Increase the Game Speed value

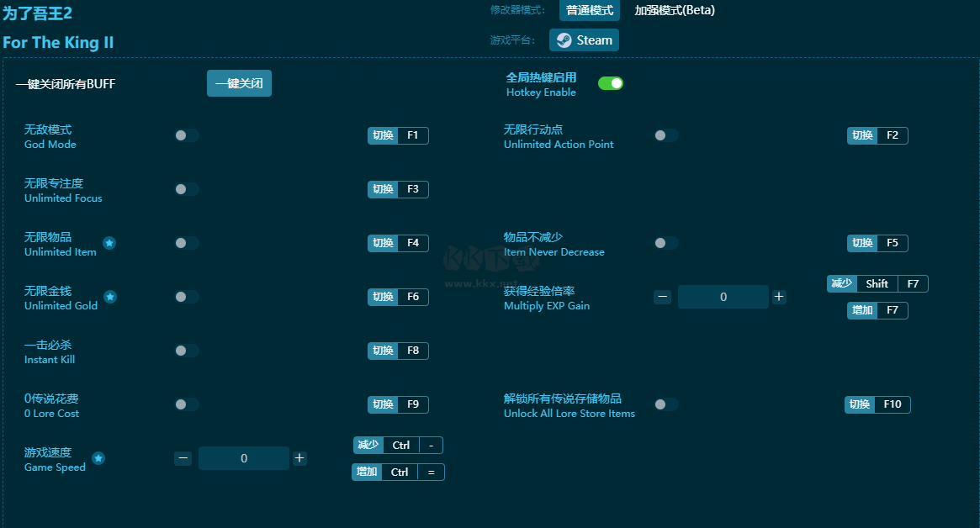pos(299,458)
